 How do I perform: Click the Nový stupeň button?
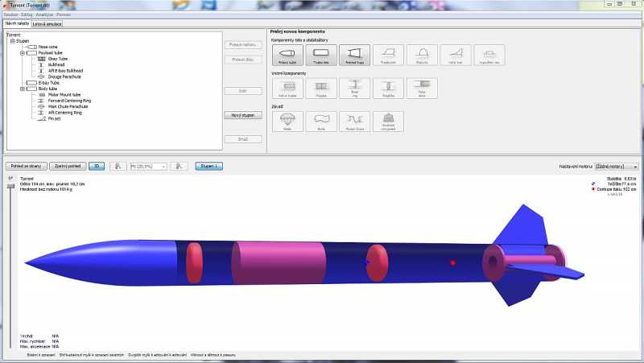pos(243,115)
